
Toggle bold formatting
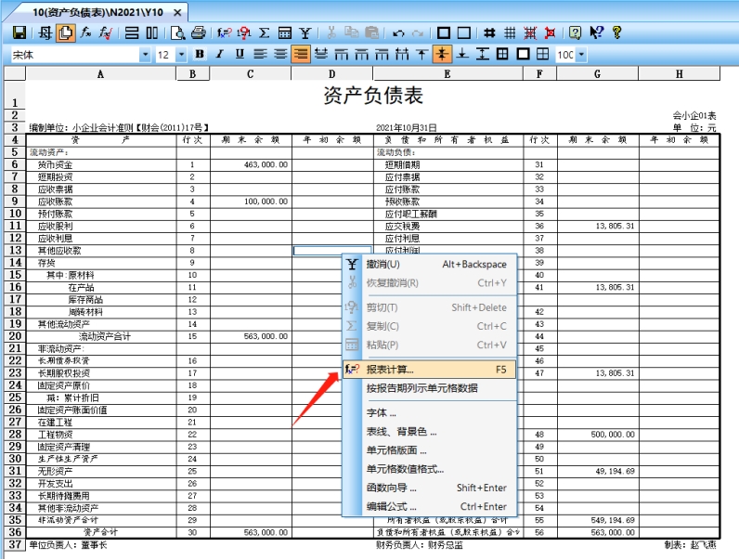[199, 55]
